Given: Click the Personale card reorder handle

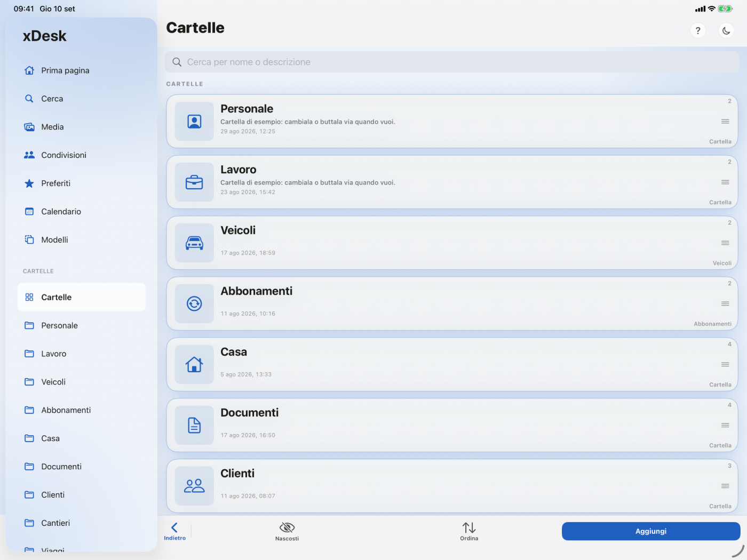Looking at the screenshot, I should 725,122.
